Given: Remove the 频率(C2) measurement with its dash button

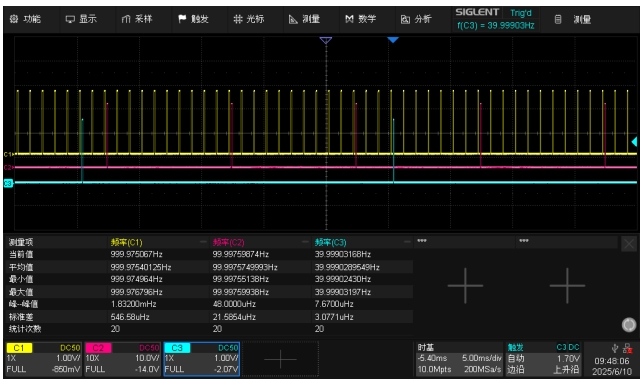Looking at the screenshot, I should pos(305,242).
